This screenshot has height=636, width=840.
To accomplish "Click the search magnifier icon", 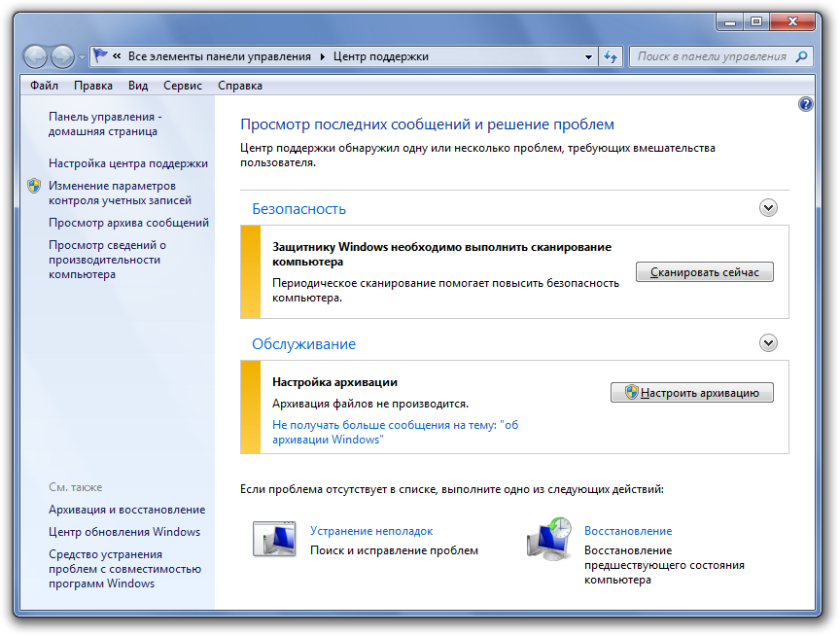I will click(803, 56).
